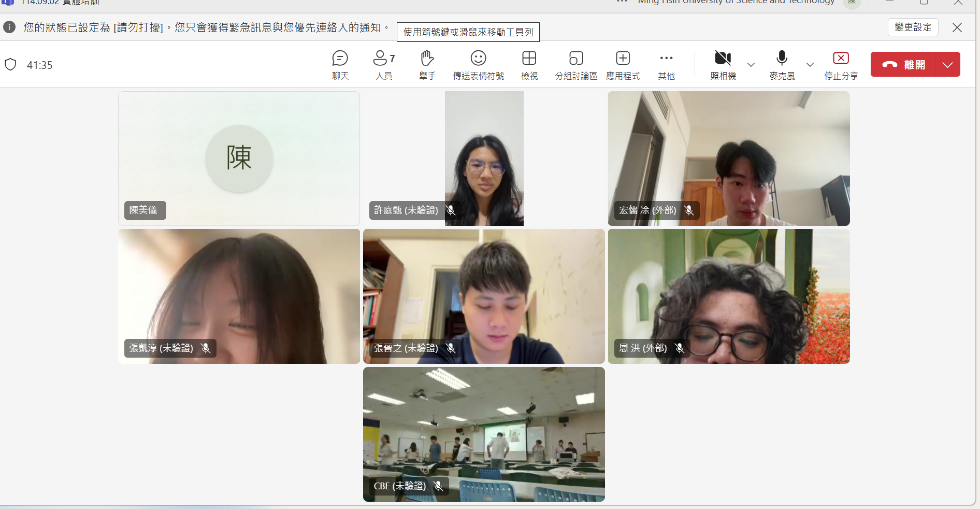
Task: Expand the camera options dropdown arrow
Action: coord(751,65)
